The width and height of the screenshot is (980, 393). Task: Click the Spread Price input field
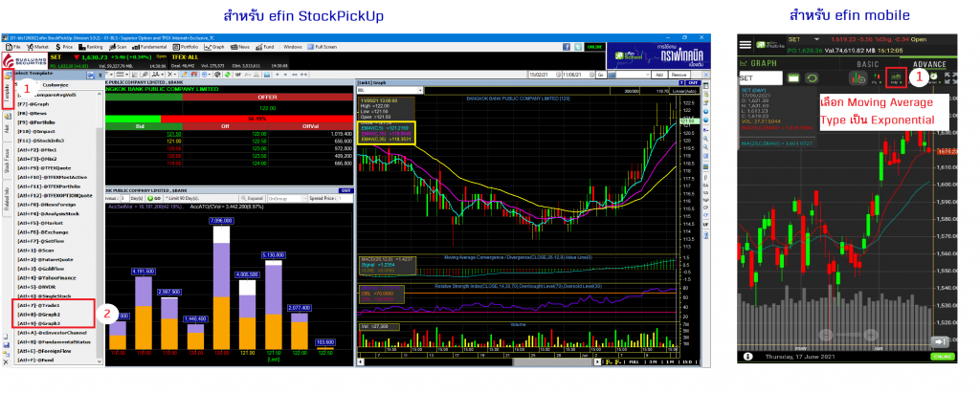[346, 198]
